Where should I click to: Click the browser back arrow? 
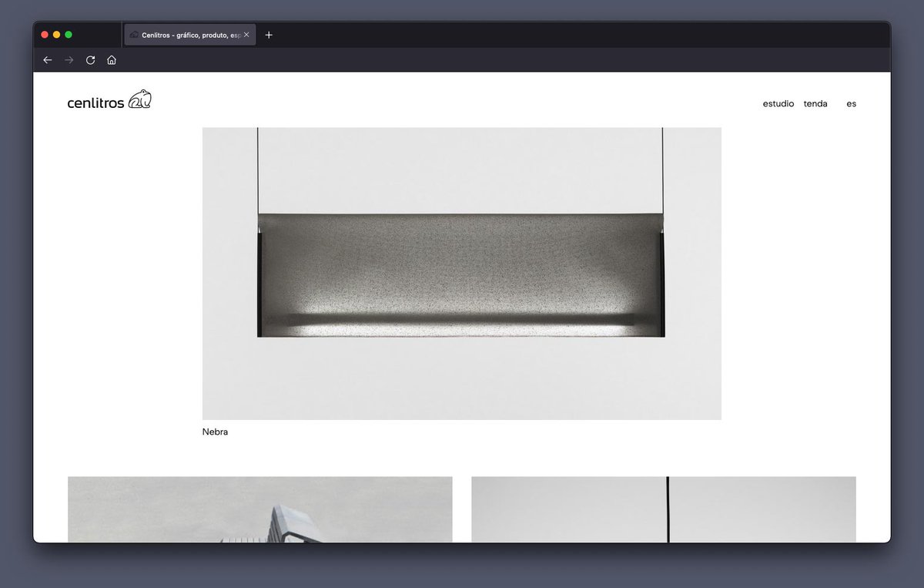[x=48, y=60]
